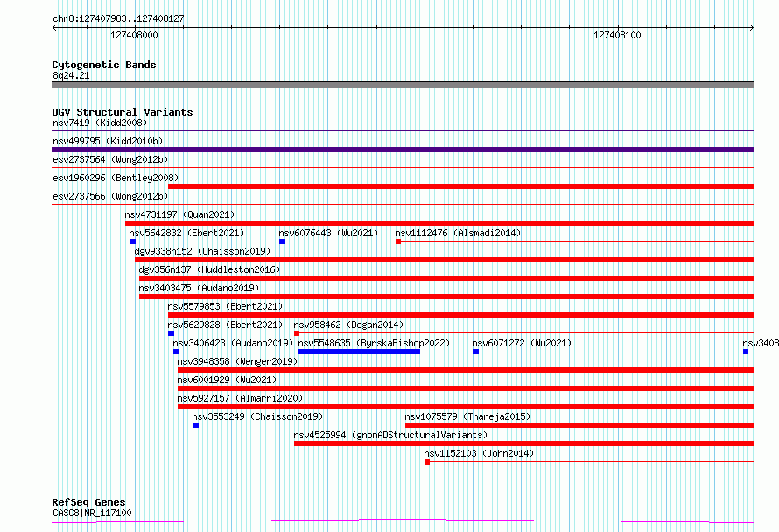Select the nsv5548635 (ByrskaBishop2022) blue bar
The width and height of the screenshot is (779, 532).
359,352
